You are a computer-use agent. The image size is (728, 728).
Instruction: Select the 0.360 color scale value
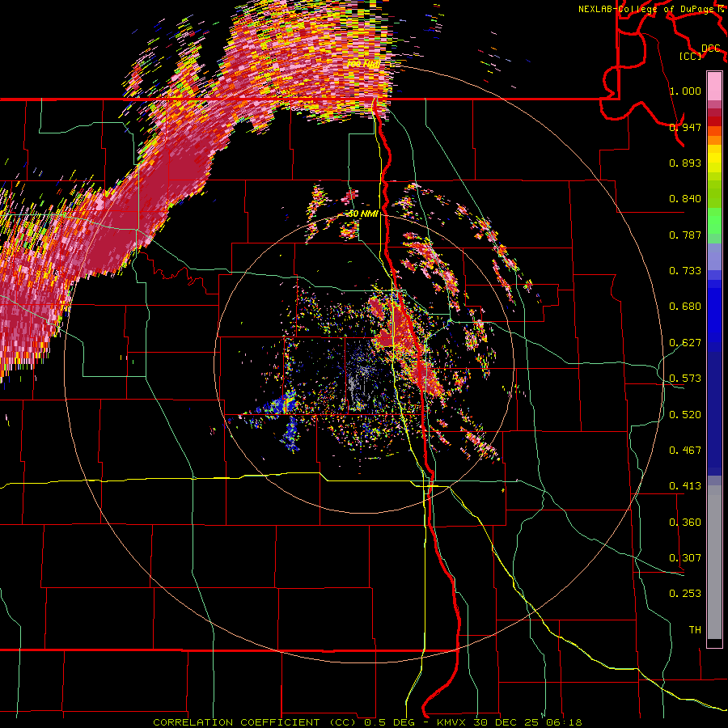[685, 523]
